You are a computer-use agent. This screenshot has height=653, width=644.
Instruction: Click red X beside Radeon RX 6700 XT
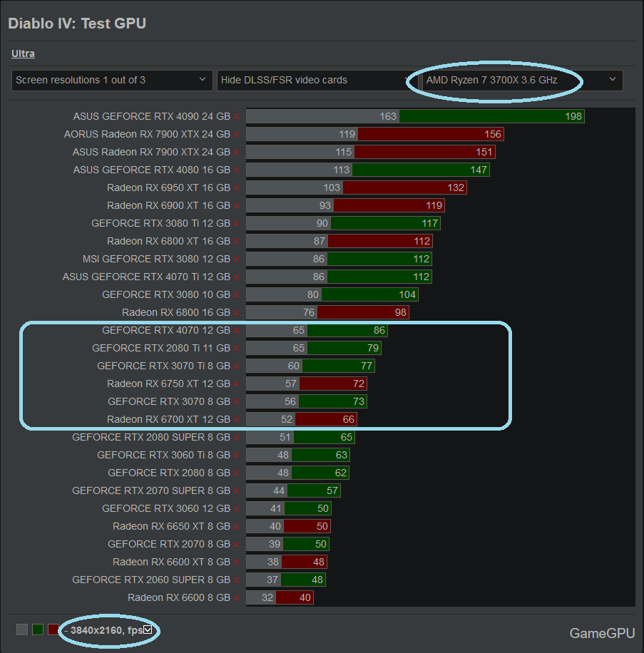point(237,420)
